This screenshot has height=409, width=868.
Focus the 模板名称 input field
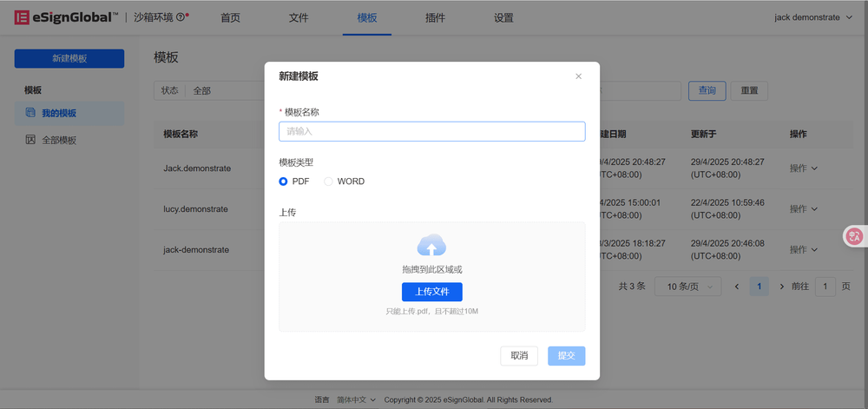431,131
